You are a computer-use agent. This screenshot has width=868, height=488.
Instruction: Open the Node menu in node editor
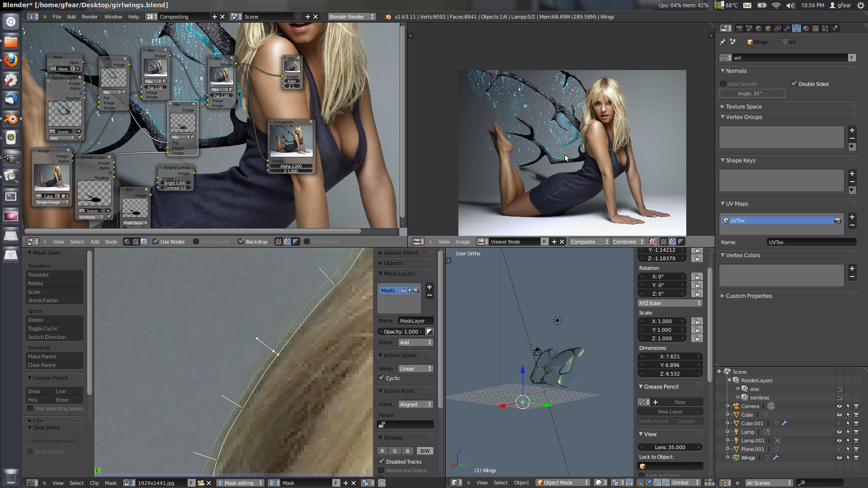[111, 242]
